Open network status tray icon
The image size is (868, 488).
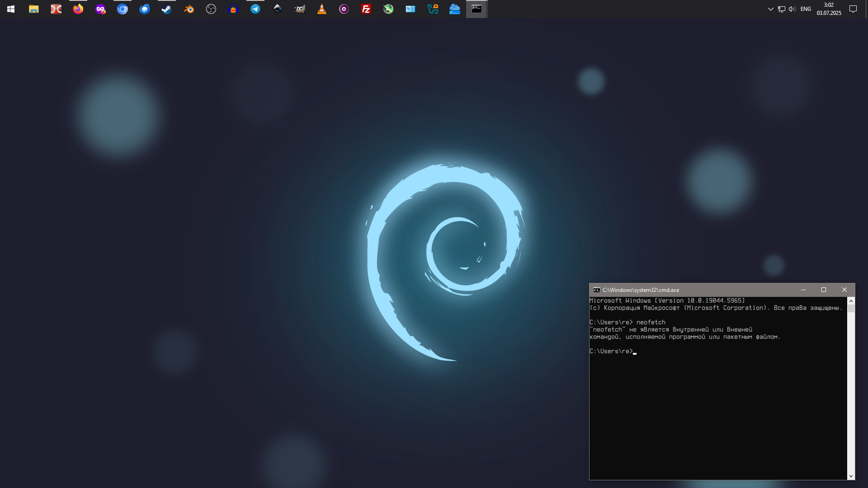(782, 9)
